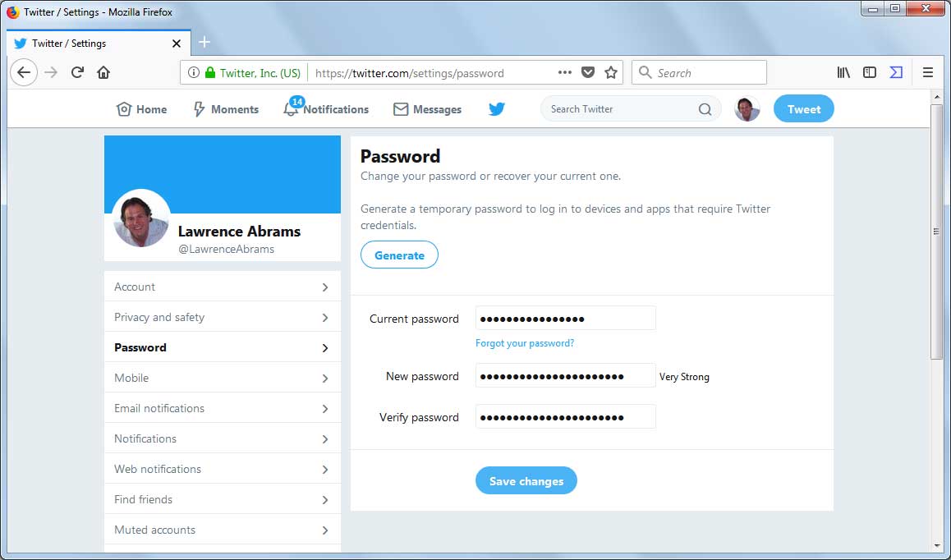Expand the Privacy and safety chevron
Image resolution: width=951 pixels, height=560 pixels.
tap(325, 316)
